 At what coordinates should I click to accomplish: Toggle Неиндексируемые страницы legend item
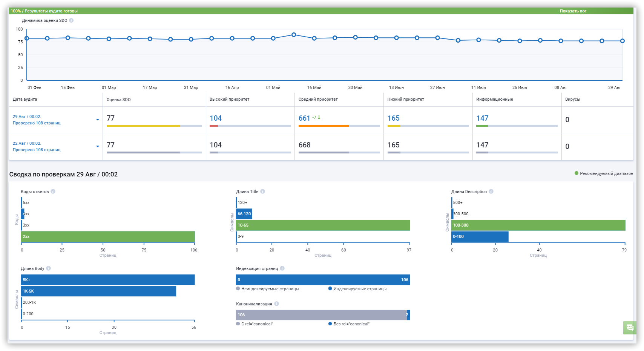point(267,289)
